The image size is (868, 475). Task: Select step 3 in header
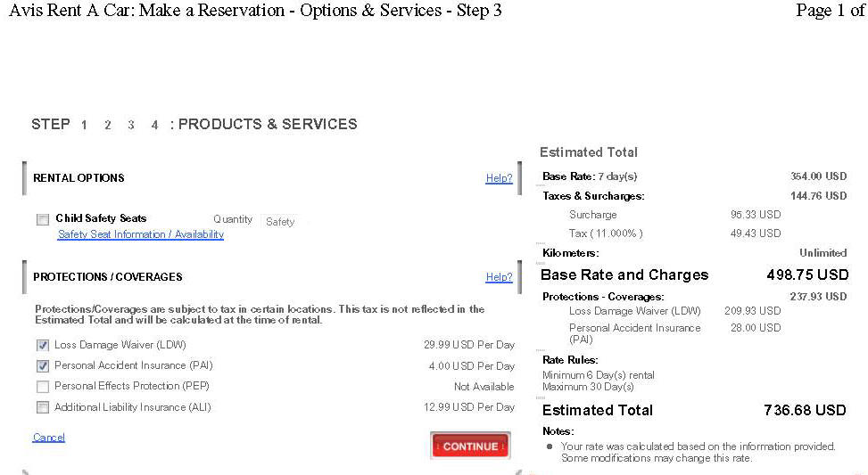(130, 125)
